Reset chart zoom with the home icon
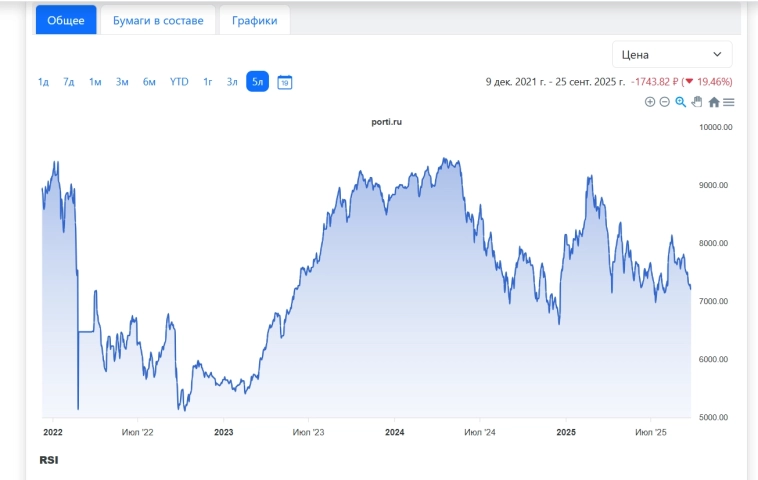This screenshot has height=480, width=758. pos(714,102)
